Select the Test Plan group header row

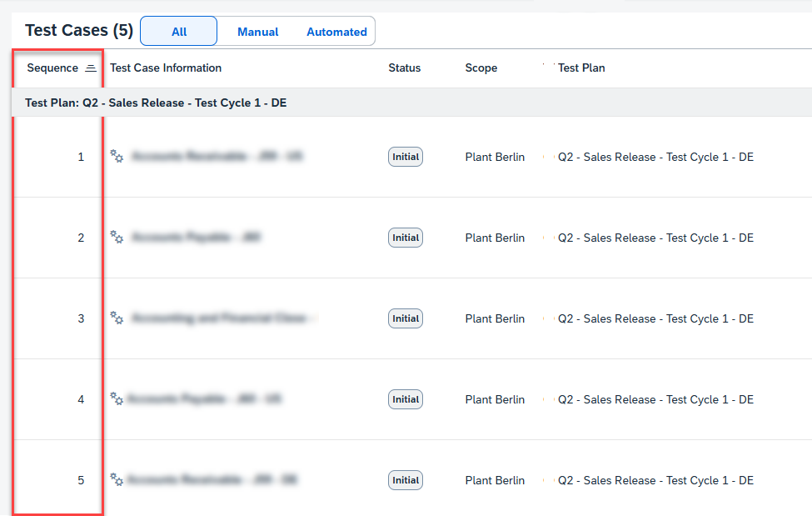156,103
